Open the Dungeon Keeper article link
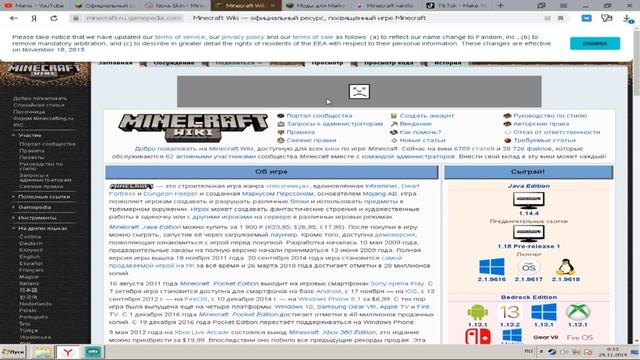The image size is (640, 360). coord(170,194)
